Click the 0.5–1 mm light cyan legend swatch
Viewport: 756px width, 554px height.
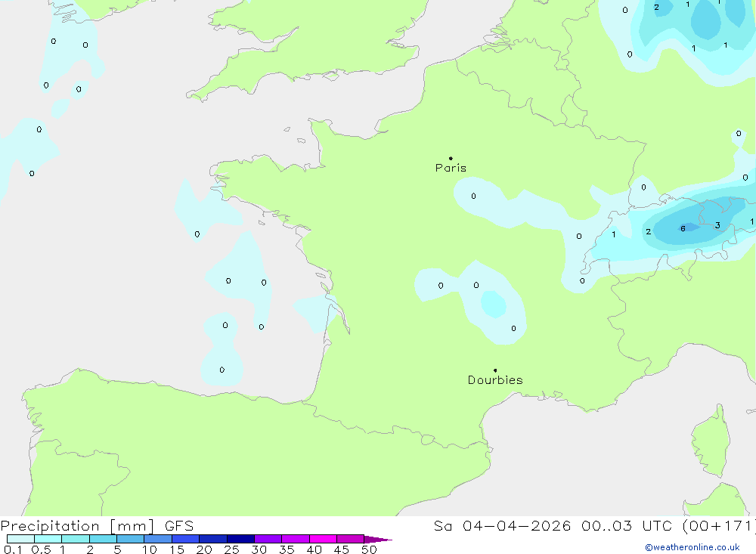click(48, 539)
